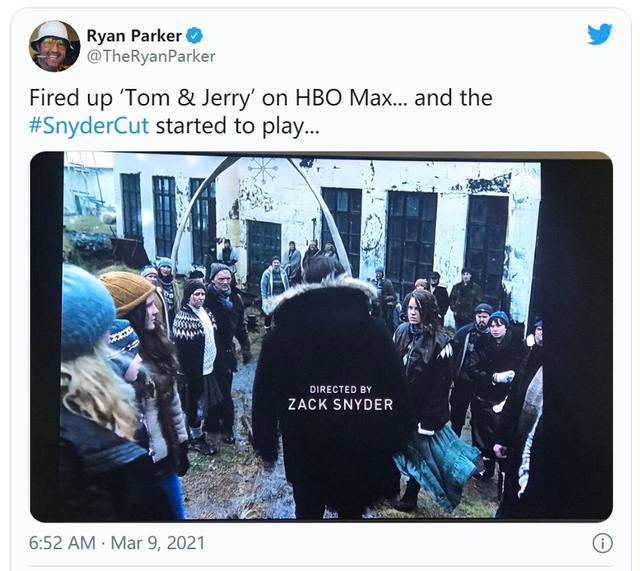This screenshot has height=571, width=640.
Task: Follow the #SnyderCut hashtag link
Action: (x=89, y=125)
